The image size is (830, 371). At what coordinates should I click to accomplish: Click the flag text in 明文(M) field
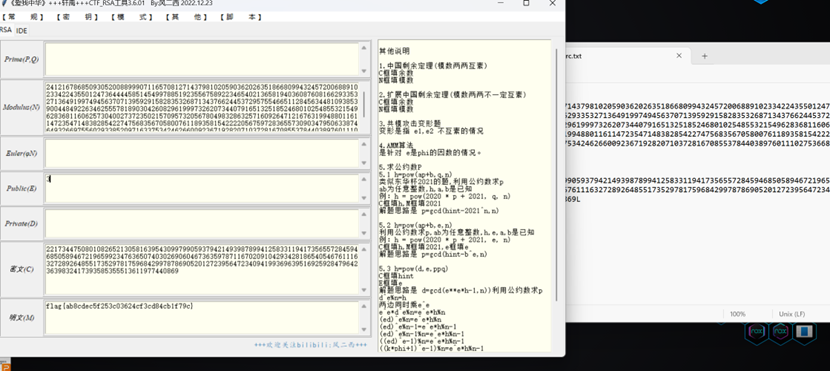coord(120,306)
